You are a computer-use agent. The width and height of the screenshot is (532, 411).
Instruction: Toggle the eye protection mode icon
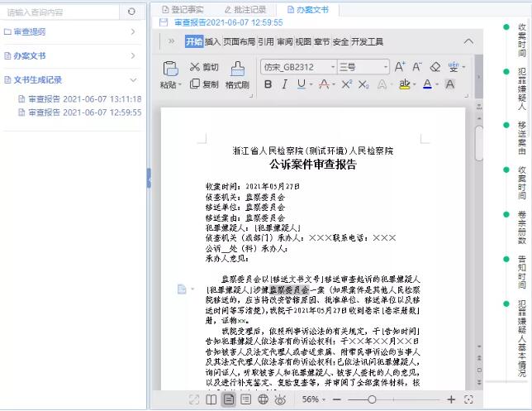click(x=280, y=399)
